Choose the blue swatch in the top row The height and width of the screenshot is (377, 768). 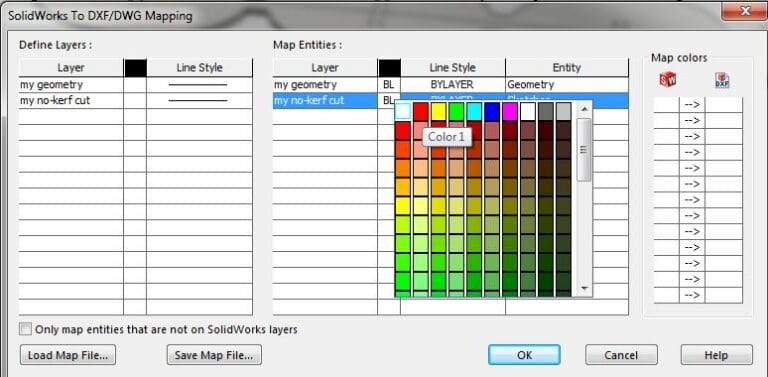point(492,112)
